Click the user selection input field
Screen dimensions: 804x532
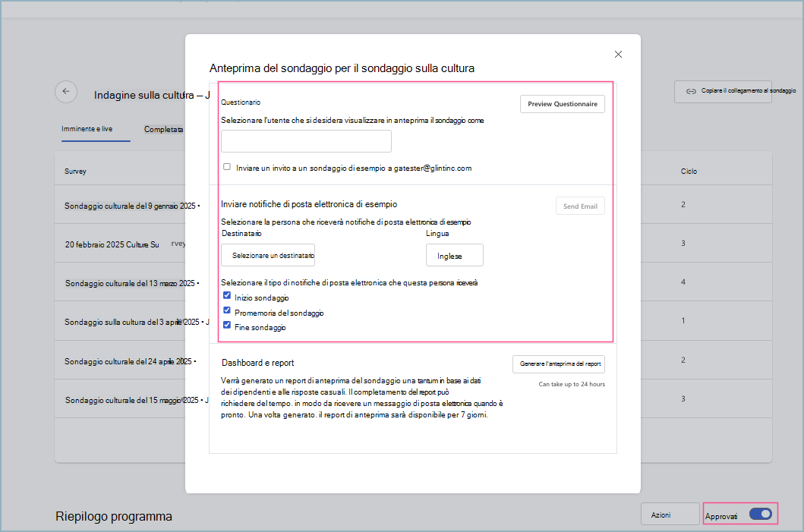[x=306, y=141]
